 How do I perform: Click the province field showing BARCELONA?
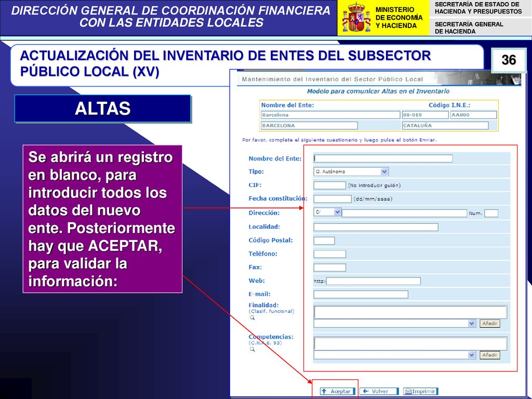[x=309, y=126]
